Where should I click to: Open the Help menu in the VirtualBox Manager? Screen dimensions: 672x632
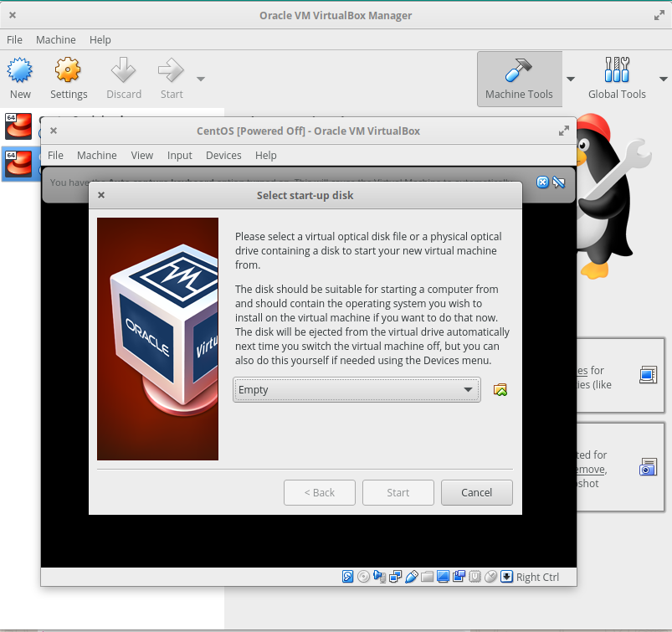tap(100, 40)
